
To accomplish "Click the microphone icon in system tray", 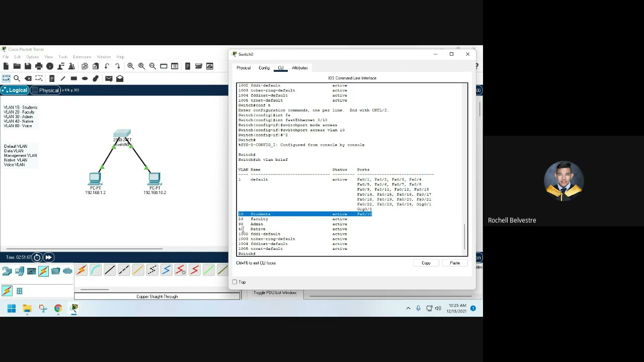I will click(x=418, y=308).
